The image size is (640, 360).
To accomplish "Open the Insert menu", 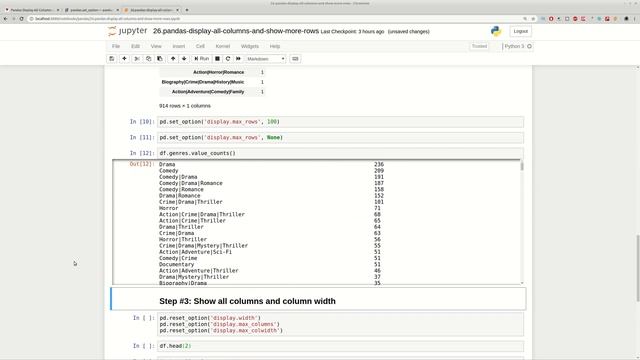I will pos(179,47).
